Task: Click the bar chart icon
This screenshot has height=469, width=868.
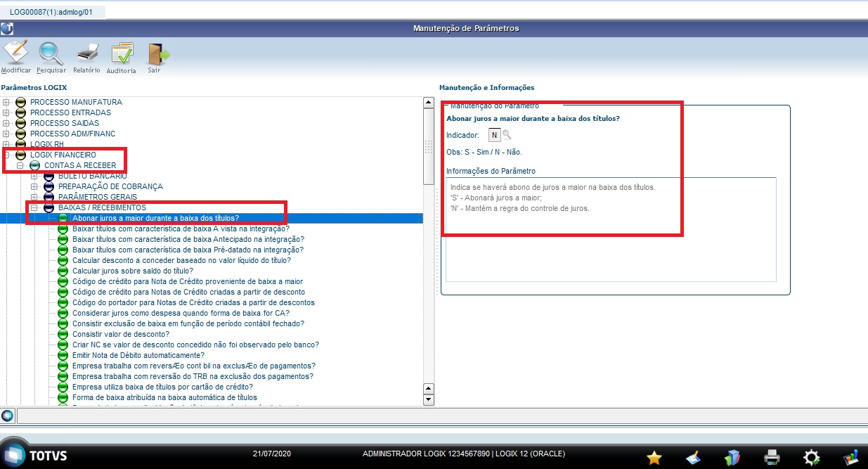Action: pos(851,457)
